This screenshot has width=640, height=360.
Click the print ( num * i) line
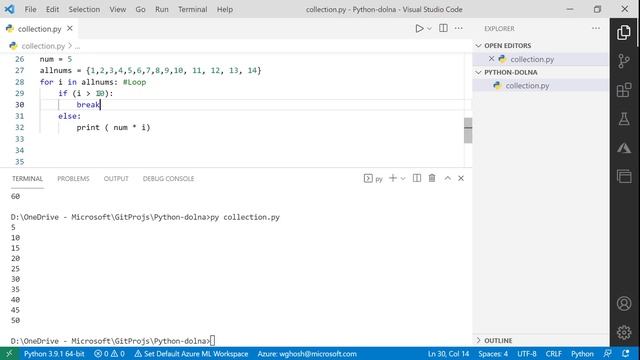113,127
